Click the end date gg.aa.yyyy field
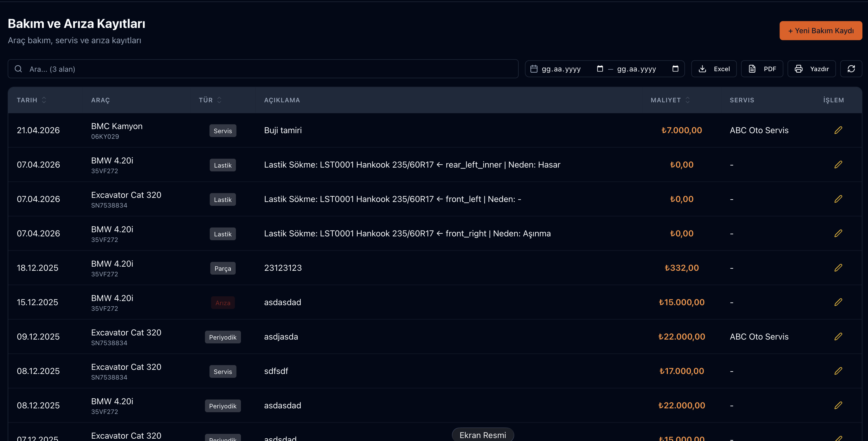Screen dimensions: 868x441 coord(636,69)
